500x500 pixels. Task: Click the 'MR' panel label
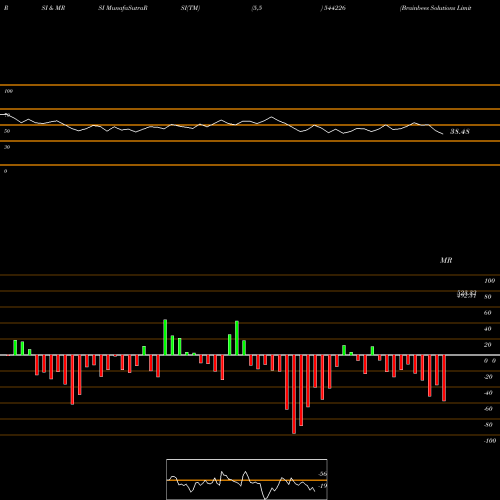(x=446, y=260)
